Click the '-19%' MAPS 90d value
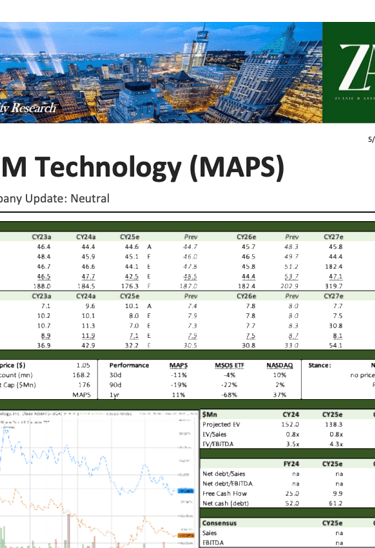 point(179,385)
